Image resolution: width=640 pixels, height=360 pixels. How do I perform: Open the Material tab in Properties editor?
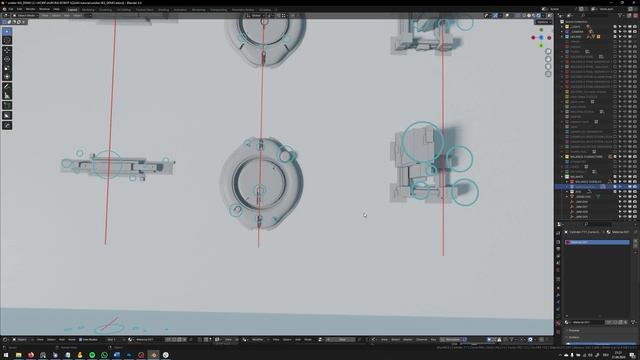pos(558,323)
